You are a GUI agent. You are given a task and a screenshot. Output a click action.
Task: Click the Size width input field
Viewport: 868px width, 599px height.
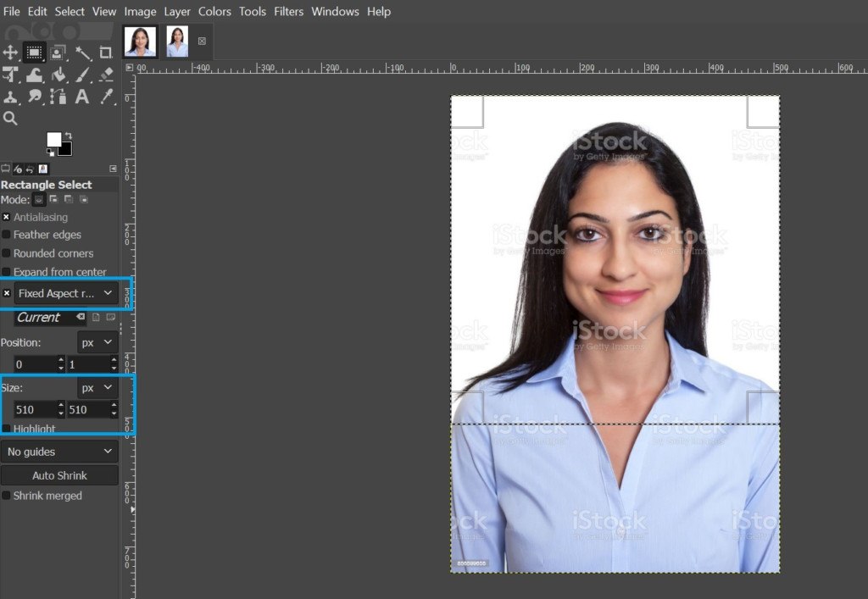[x=31, y=409]
